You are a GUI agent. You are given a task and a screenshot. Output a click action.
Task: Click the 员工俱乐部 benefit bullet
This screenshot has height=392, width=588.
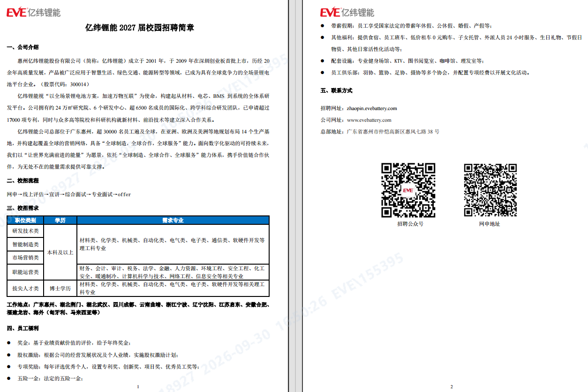(x=426, y=73)
